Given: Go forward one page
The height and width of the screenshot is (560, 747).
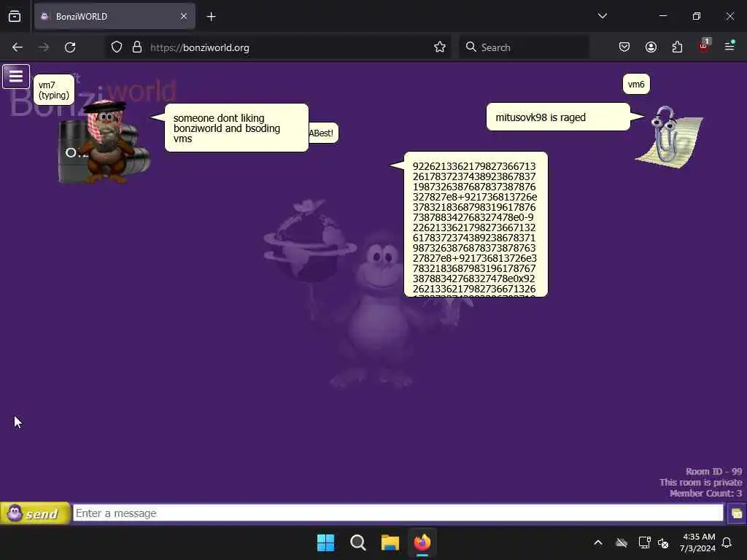Looking at the screenshot, I should tap(44, 47).
